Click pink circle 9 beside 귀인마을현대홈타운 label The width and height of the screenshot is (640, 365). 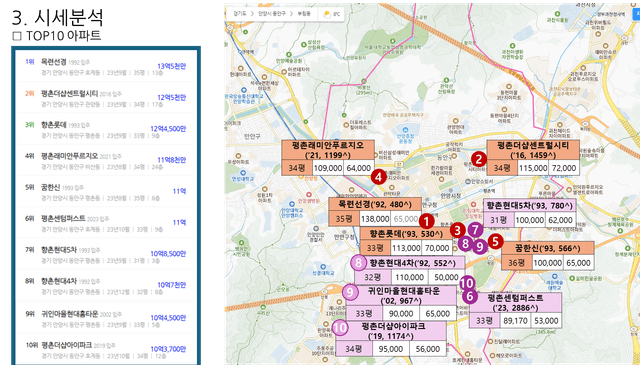coord(350,292)
